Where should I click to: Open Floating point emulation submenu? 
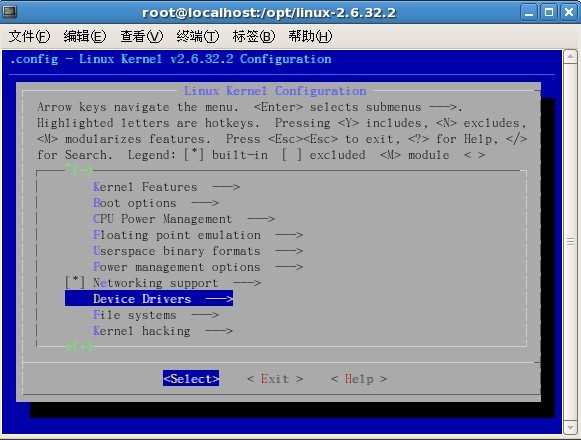[198, 235]
